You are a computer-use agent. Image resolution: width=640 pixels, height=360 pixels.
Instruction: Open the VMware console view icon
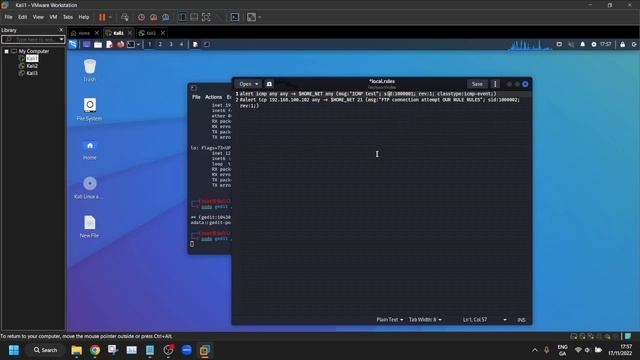point(235,17)
